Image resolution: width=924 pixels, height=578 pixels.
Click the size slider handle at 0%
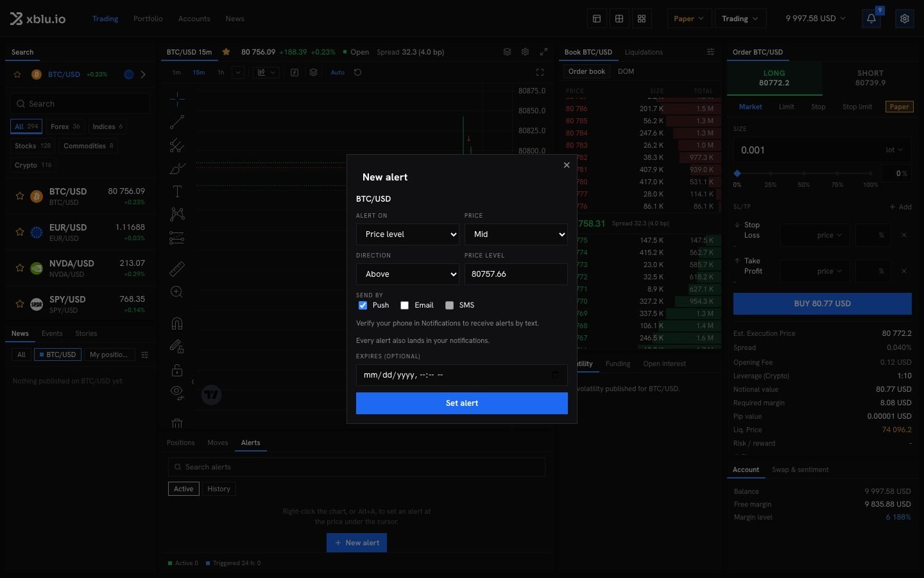click(x=737, y=173)
